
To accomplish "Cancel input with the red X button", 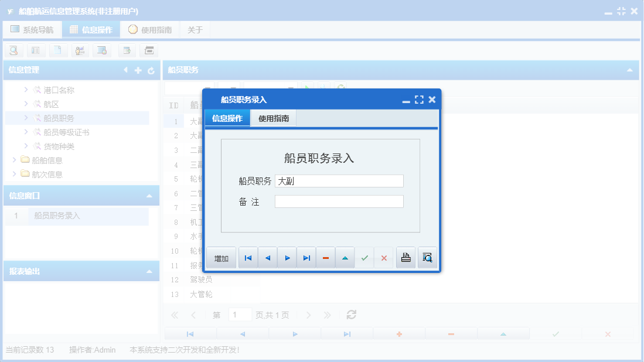I will pyautogui.click(x=384, y=257).
